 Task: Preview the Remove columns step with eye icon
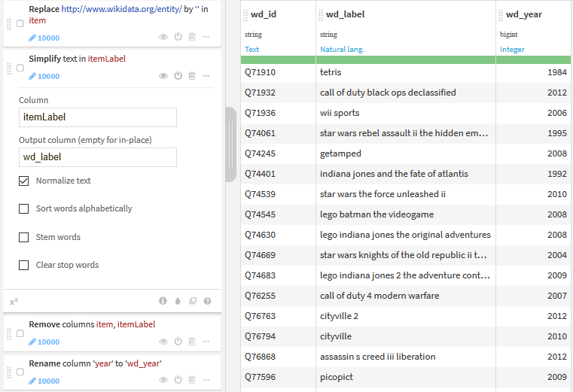click(163, 342)
